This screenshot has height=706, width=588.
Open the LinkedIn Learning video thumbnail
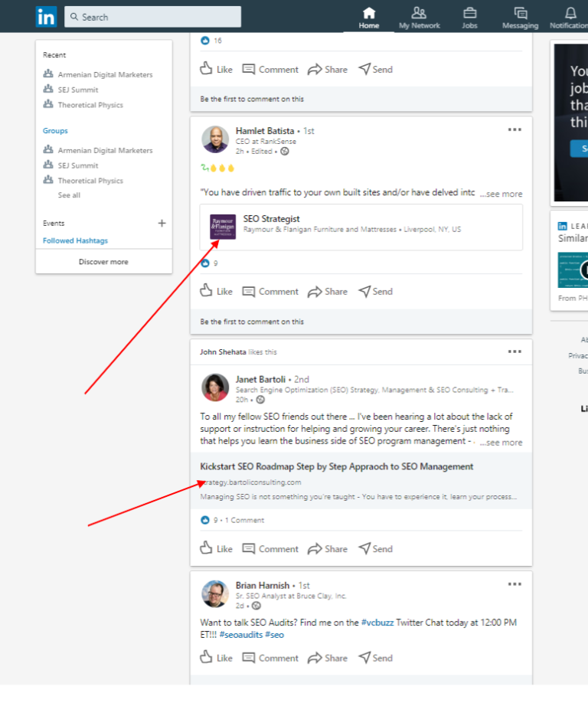click(x=573, y=270)
